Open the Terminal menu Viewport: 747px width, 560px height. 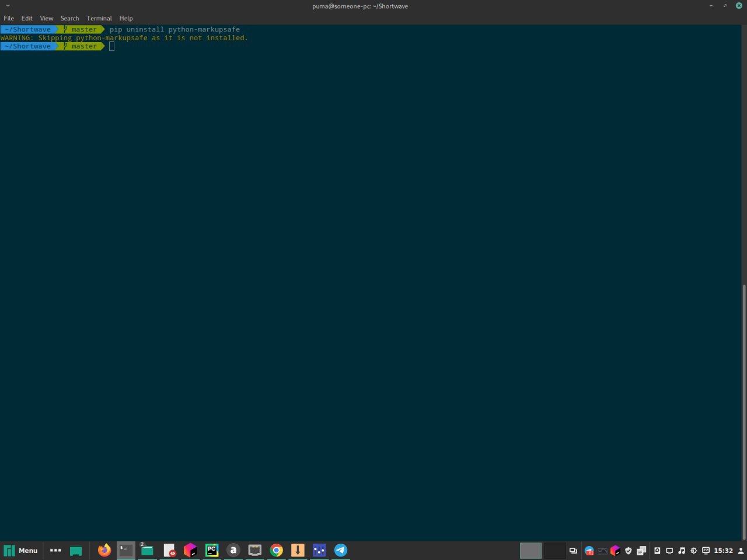[99, 18]
